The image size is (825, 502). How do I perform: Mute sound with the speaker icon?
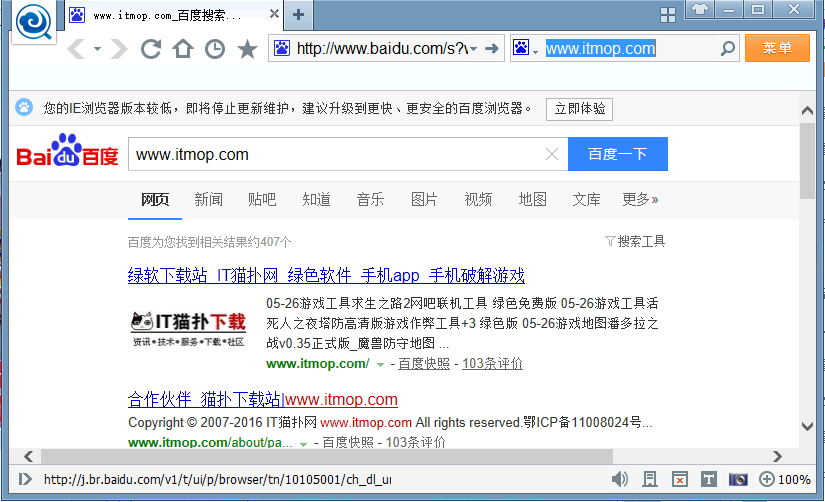pyautogui.click(x=620, y=479)
